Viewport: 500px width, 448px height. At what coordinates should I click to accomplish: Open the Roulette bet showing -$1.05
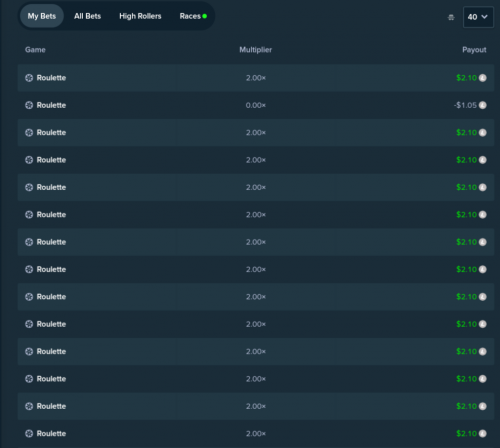(x=256, y=105)
